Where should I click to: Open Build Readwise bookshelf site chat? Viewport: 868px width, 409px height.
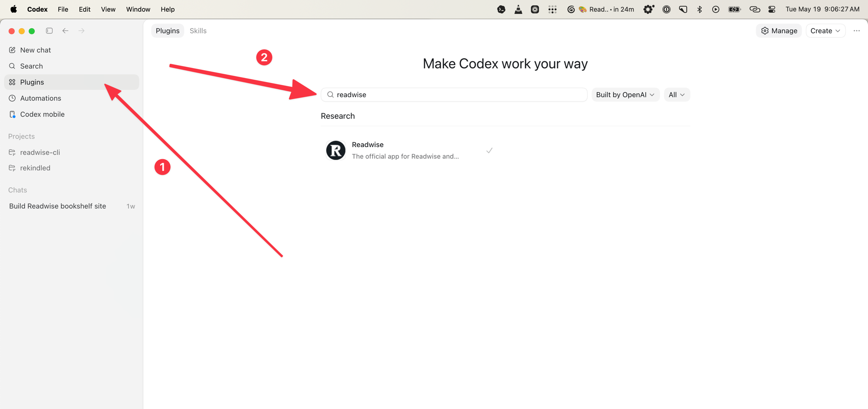[72, 206]
